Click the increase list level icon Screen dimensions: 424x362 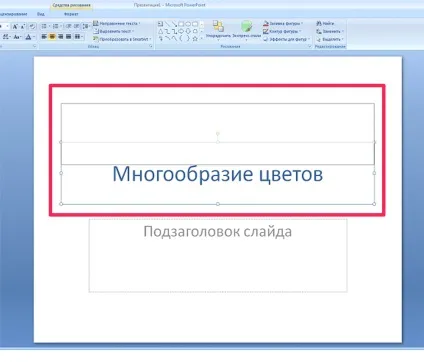76,26
